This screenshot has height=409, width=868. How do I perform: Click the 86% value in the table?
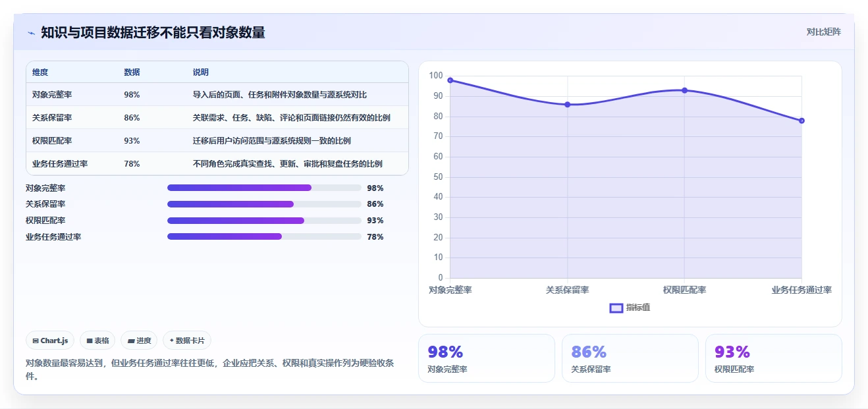point(132,118)
